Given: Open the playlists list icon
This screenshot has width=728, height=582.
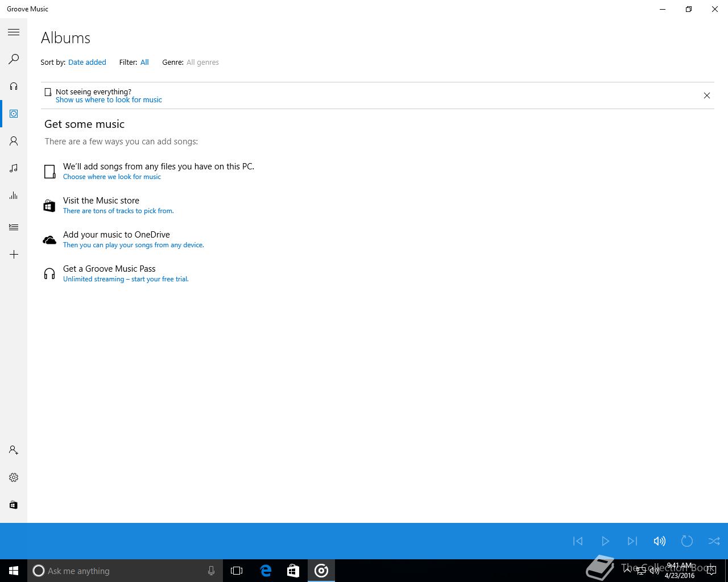Looking at the screenshot, I should [x=14, y=227].
